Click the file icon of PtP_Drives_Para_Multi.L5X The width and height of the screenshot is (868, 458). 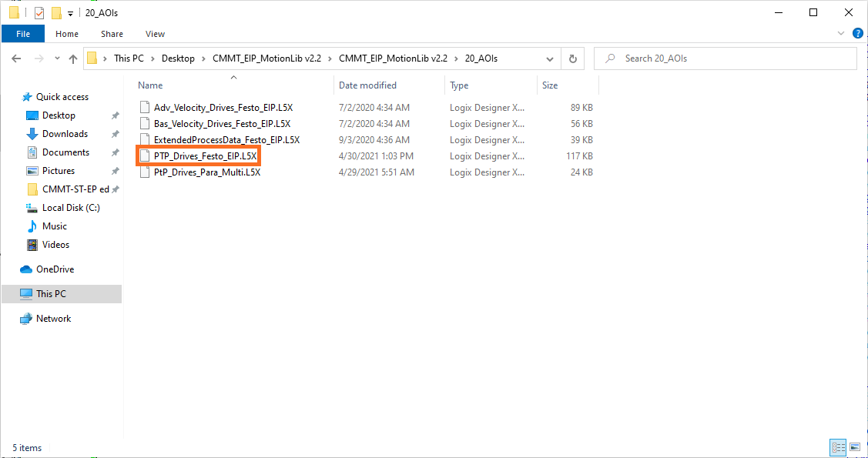click(145, 172)
